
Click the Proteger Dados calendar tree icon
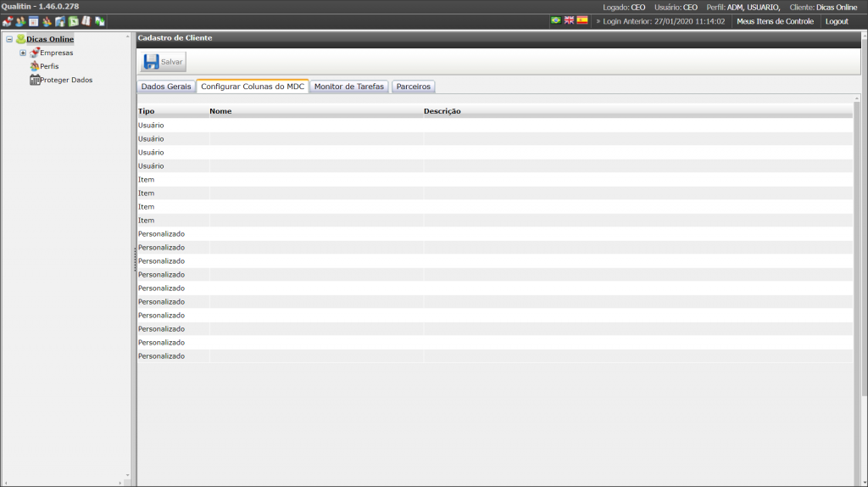34,80
